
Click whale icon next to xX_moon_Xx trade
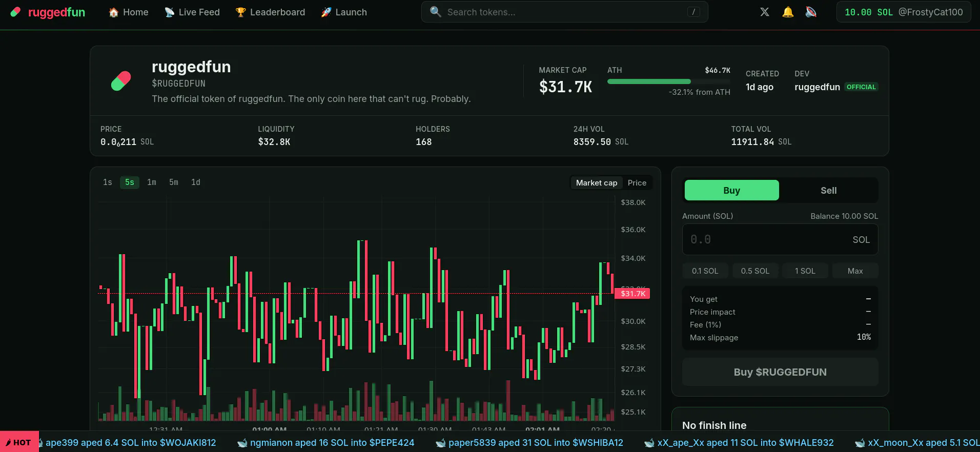pyautogui.click(x=861, y=443)
